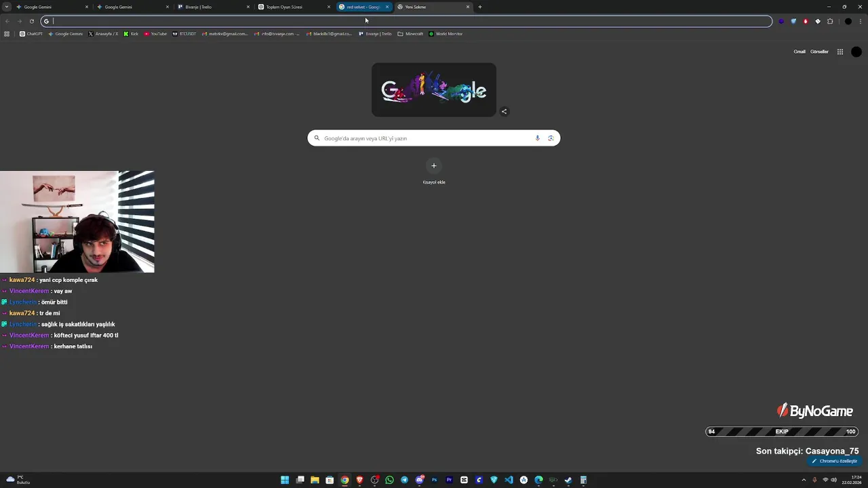Open Google account avatar on page
Screen dimensions: 868x488
point(856,52)
